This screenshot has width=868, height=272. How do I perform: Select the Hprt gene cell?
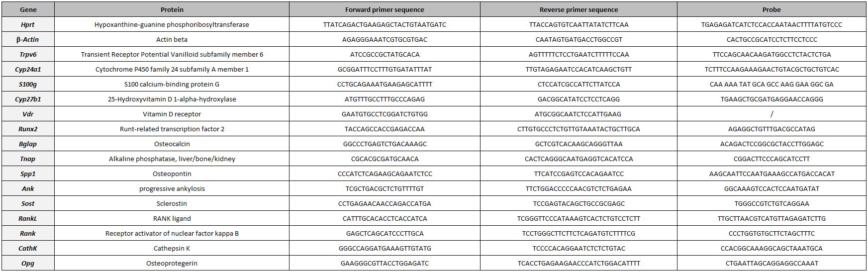click(28, 24)
